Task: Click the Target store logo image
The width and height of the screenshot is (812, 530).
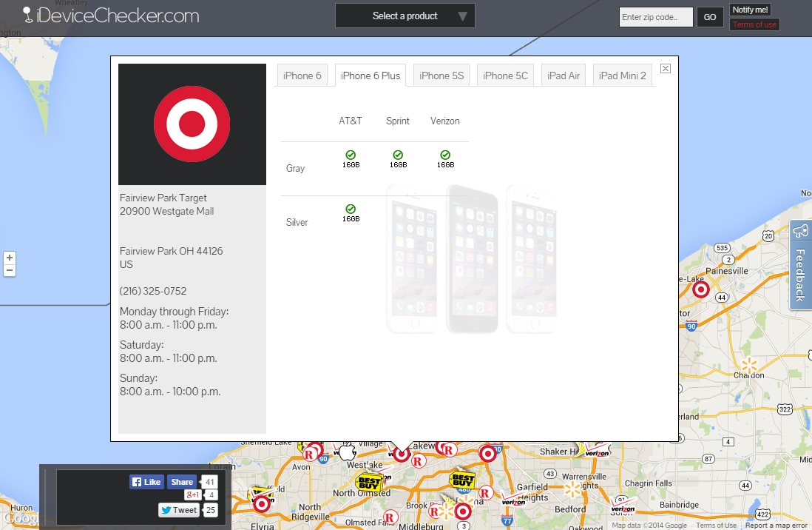Action: tap(192, 124)
